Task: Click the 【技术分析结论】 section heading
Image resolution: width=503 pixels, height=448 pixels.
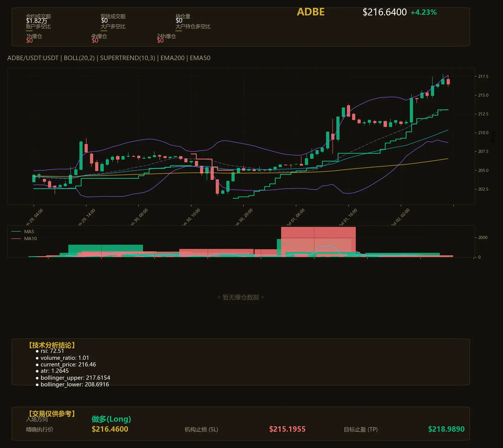Action: click(x=51, y=345)
